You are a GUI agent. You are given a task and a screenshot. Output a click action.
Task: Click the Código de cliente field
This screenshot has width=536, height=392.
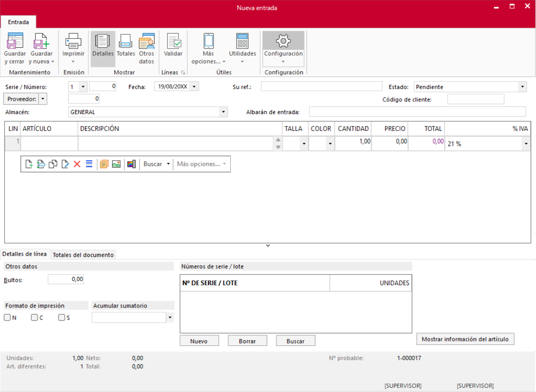point(476,99)
